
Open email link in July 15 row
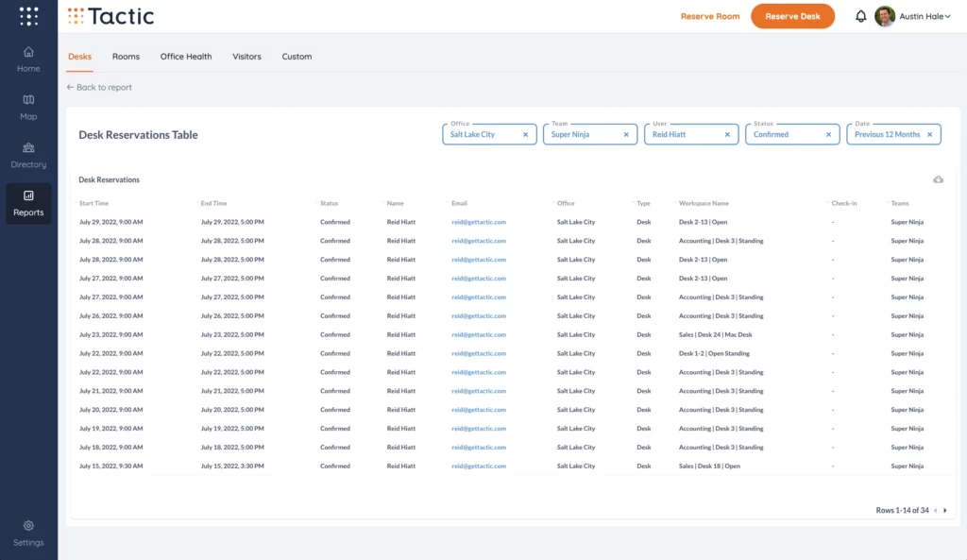(x=479, y=467)
